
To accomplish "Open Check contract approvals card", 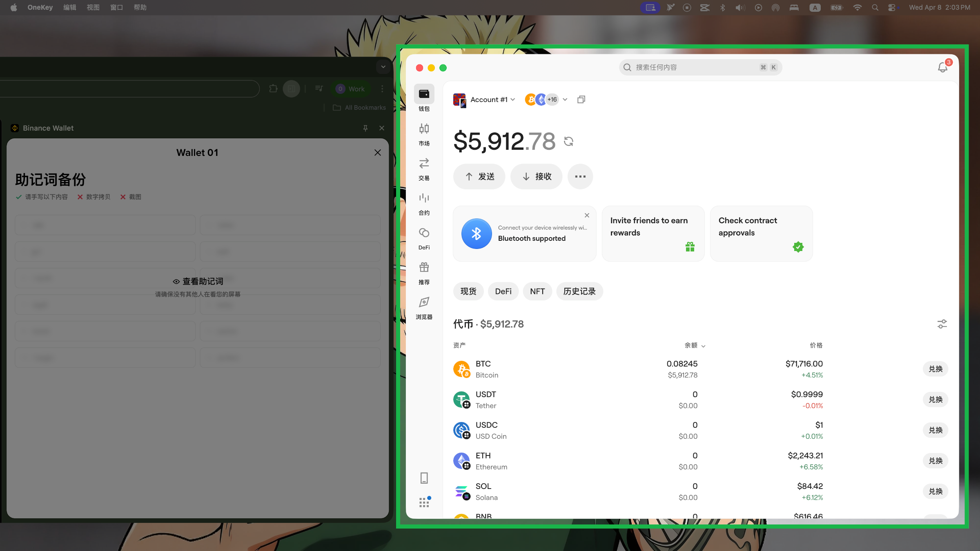I will [762, 233].
